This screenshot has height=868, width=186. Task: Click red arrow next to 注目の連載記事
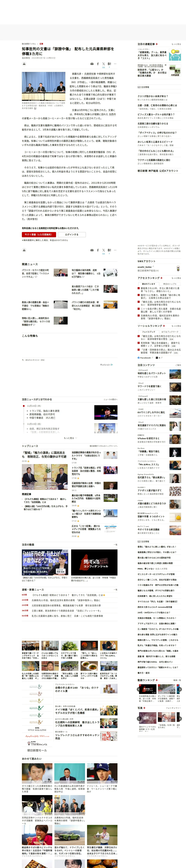157,44
